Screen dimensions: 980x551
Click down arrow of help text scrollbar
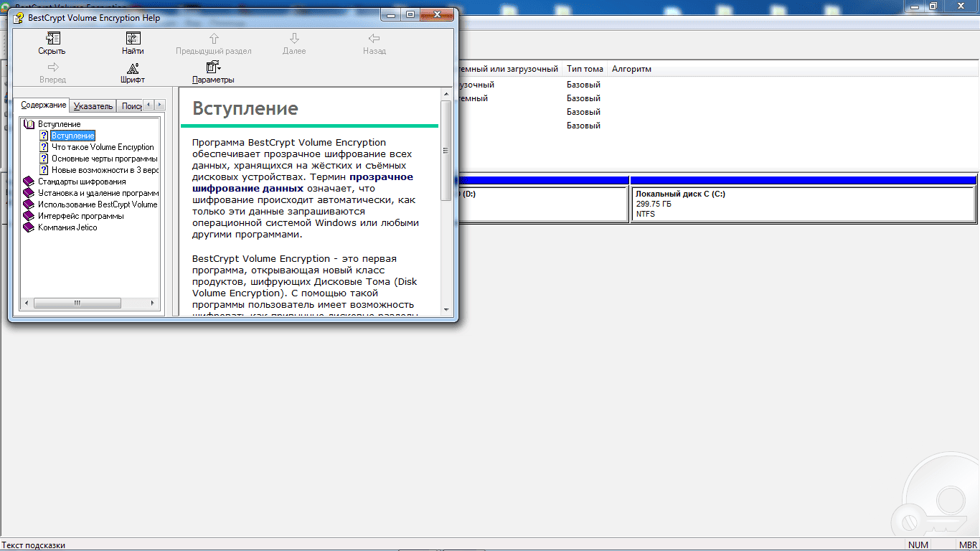(x=446, y=311)
